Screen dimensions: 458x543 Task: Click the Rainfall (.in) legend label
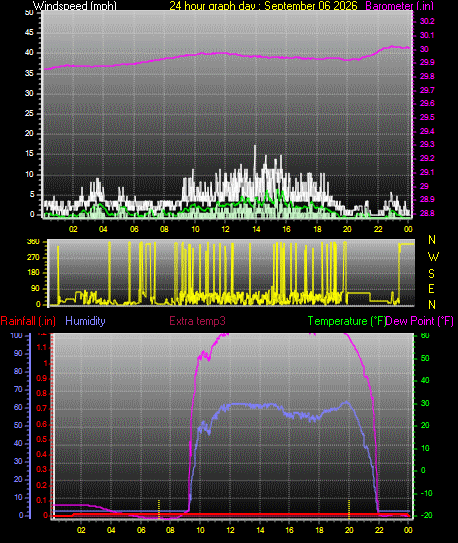point(28,321)
